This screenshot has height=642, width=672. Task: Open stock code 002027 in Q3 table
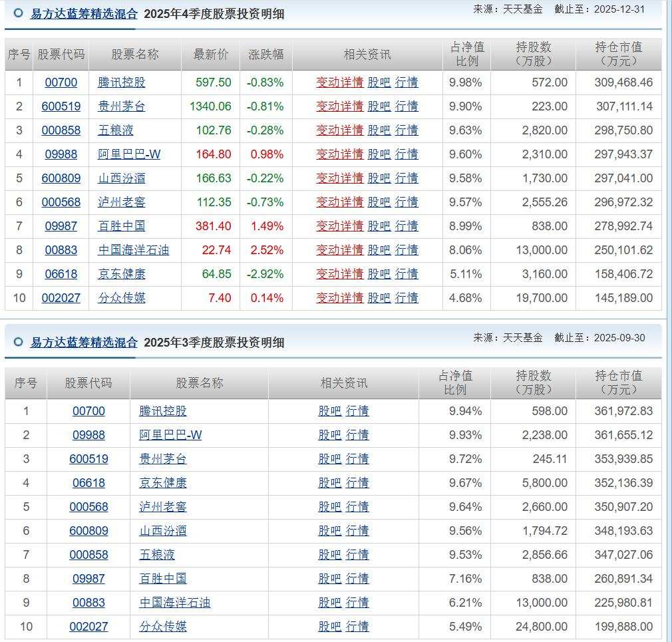click(x=88, y=626)
